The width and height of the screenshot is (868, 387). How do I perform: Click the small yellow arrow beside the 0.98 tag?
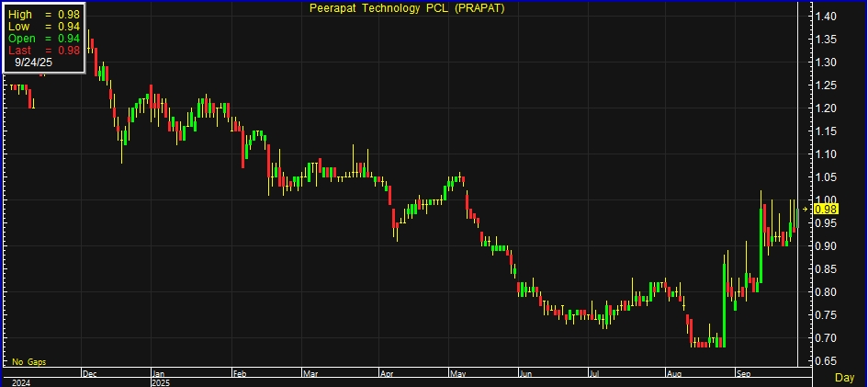[x=805, y=210]
